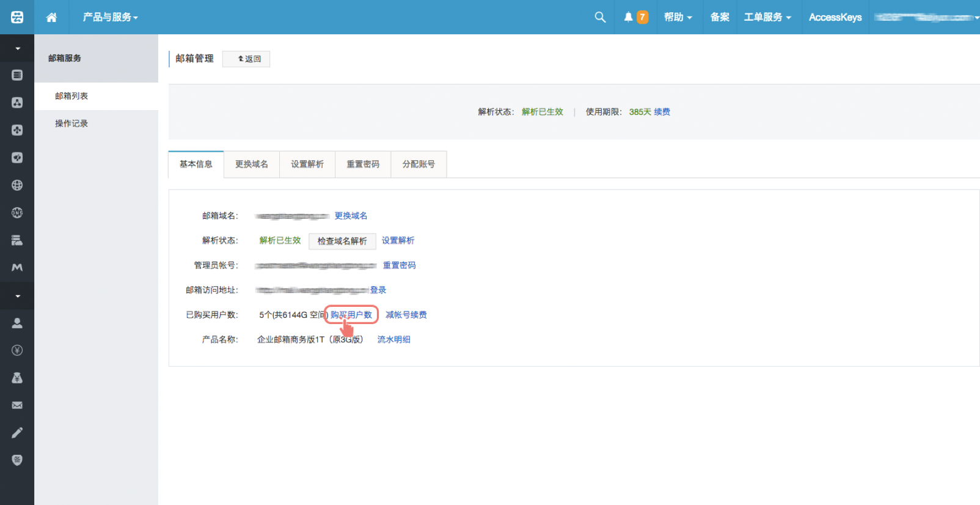Switch to the 分配账号 tab

[419, 164]
